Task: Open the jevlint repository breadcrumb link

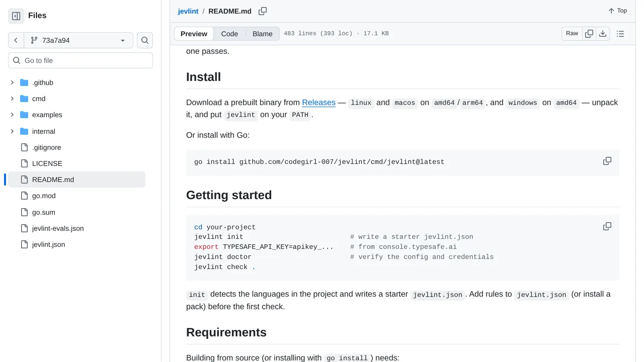Action: 188,11
